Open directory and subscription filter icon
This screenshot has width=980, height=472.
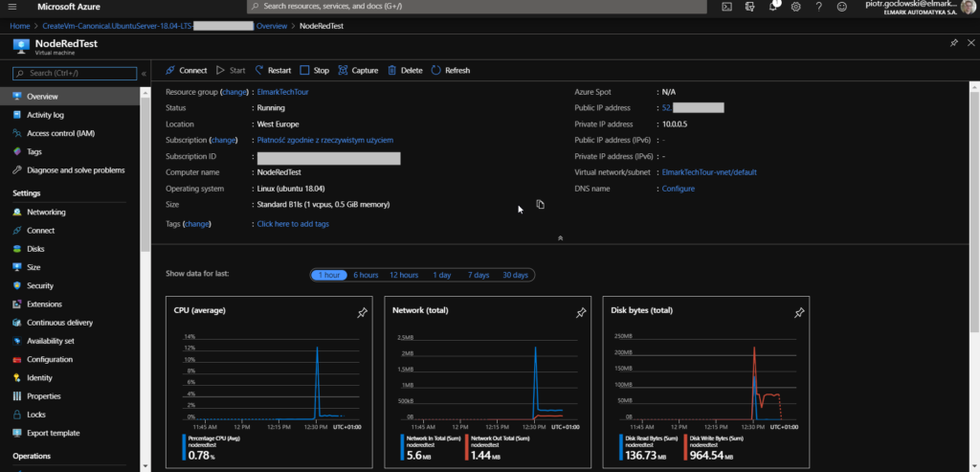750,7
